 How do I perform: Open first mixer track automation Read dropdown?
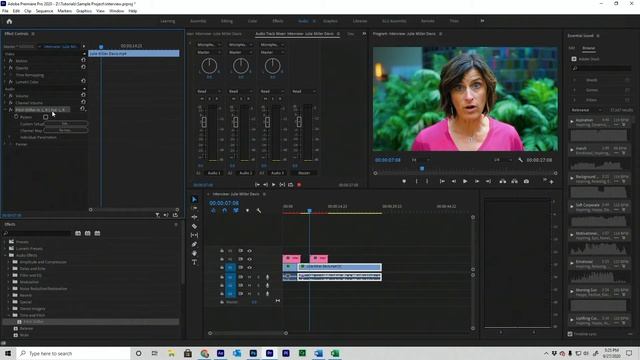coord(209,91)
